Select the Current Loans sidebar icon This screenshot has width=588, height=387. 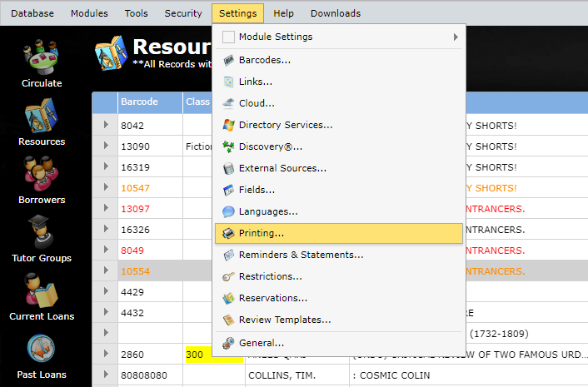(x=41, y=295)
